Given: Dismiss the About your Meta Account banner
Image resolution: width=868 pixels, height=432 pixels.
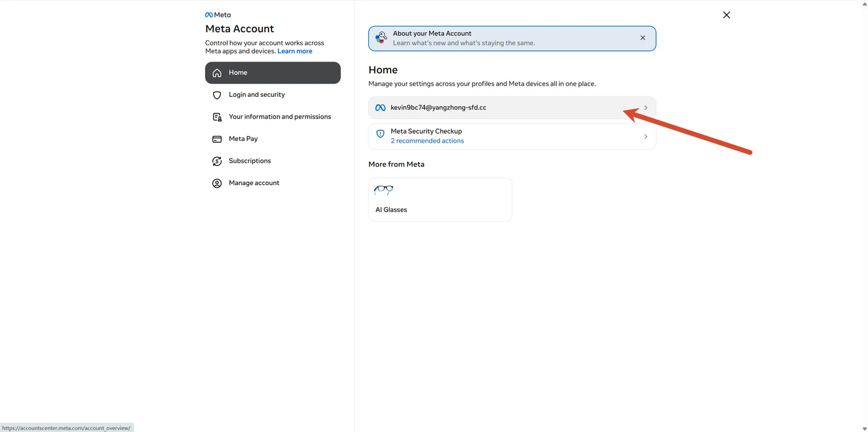Looking at the screenshot, I should click(643, 38).
